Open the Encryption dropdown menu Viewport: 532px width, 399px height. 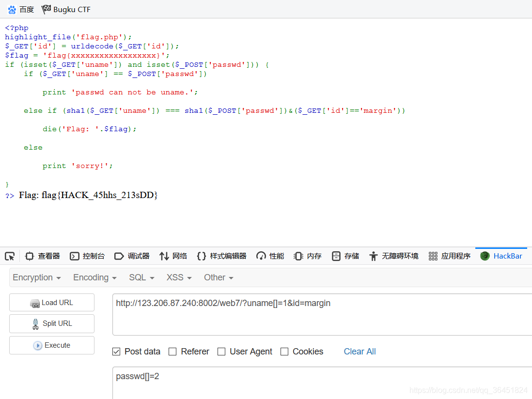pyautogui.click(x=37, y=277)
